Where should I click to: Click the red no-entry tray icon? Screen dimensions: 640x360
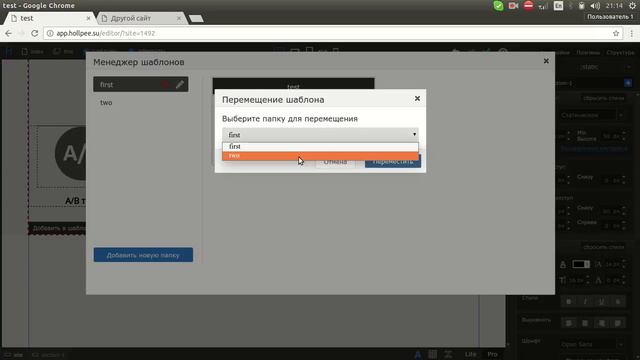[529, 6]
